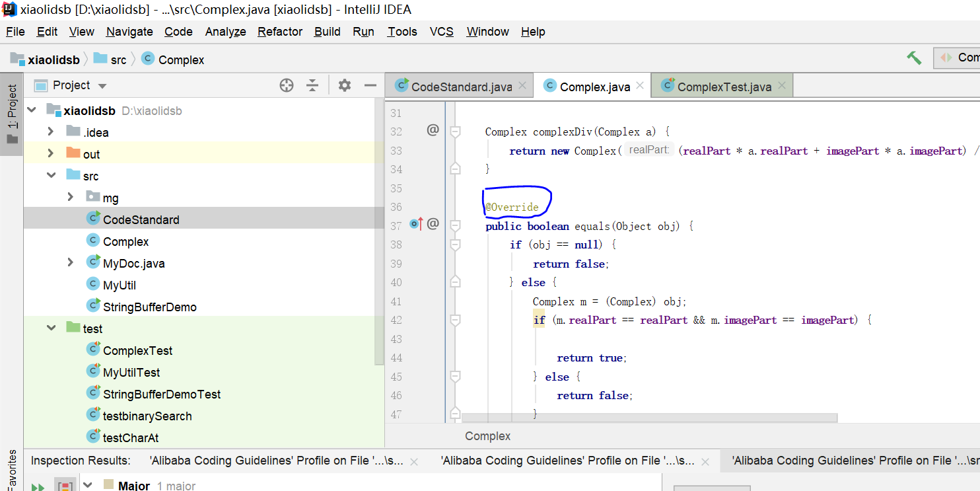This screenshot has height=491, width=980.
Task: Hide the Project panel with minimize icon
Action: [x=370, y=85]
